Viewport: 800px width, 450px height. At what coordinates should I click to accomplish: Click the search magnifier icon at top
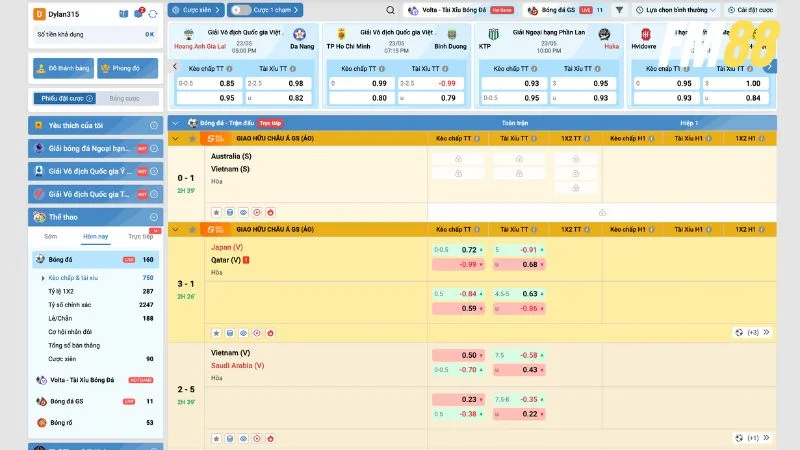pyautogui.click(x=390, y=10)
